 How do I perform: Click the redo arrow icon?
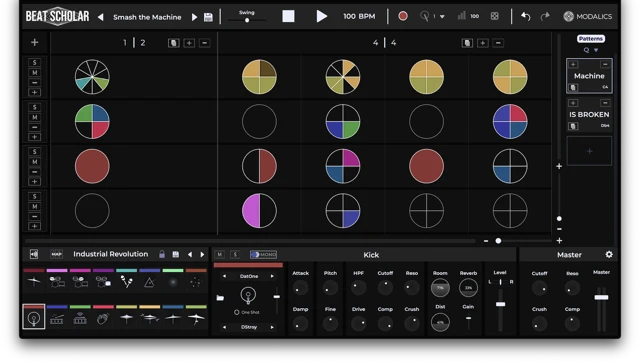545,16
